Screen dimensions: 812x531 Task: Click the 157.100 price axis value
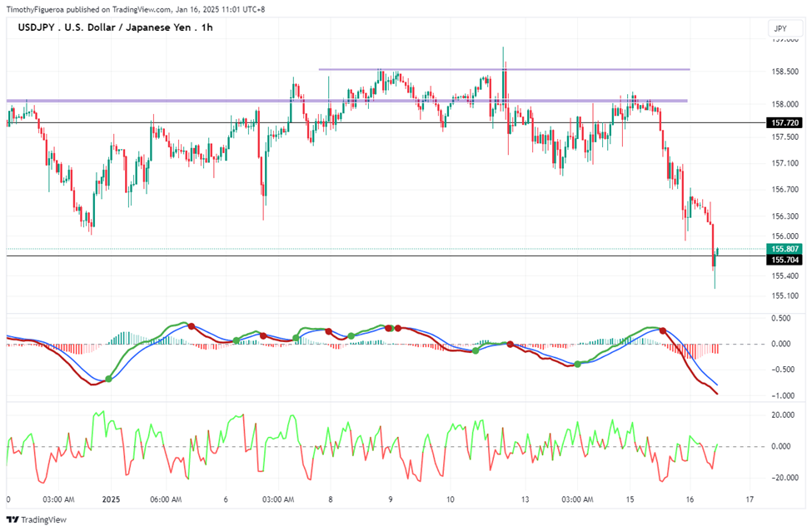click(x=785, y=163)
